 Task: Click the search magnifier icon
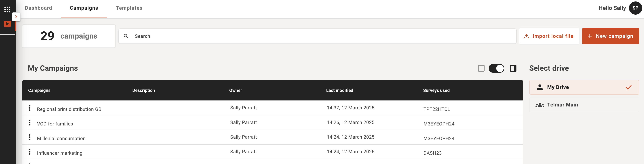pyautogui.click(x=126, y=36)
